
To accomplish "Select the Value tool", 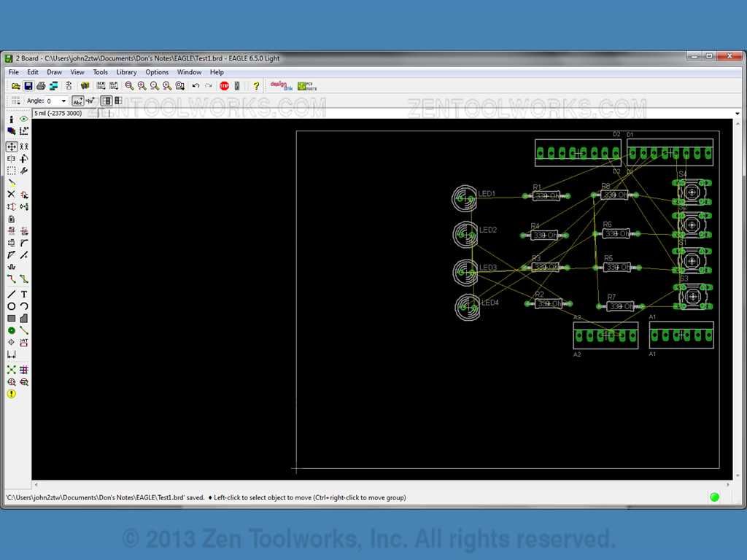I will (x=24, y=231).
